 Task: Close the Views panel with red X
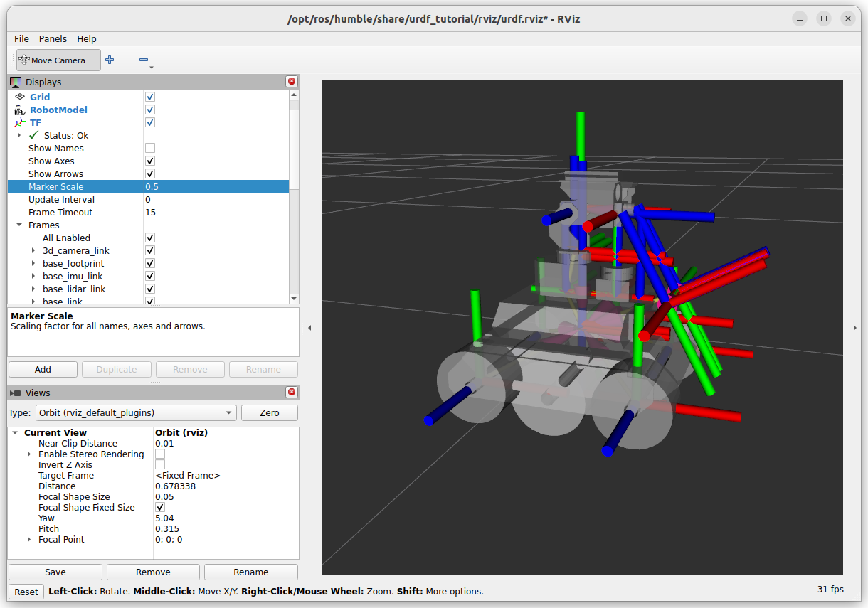point(292,393)
